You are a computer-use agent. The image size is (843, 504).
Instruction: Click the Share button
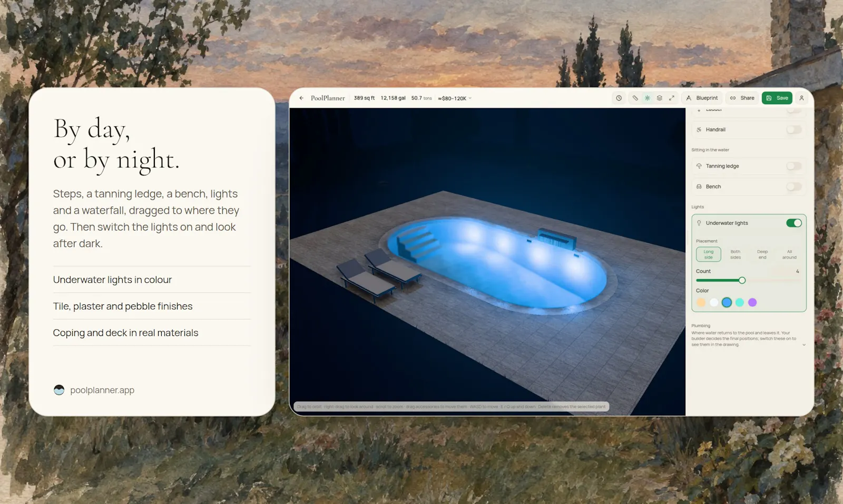[x=742, y=98]
